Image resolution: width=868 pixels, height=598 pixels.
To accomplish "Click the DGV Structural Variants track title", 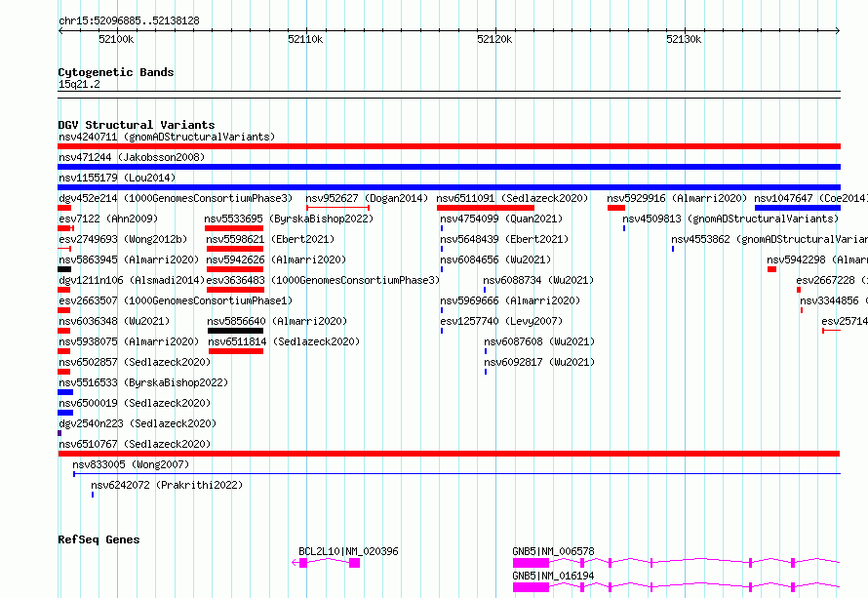I will coord(137,125).
